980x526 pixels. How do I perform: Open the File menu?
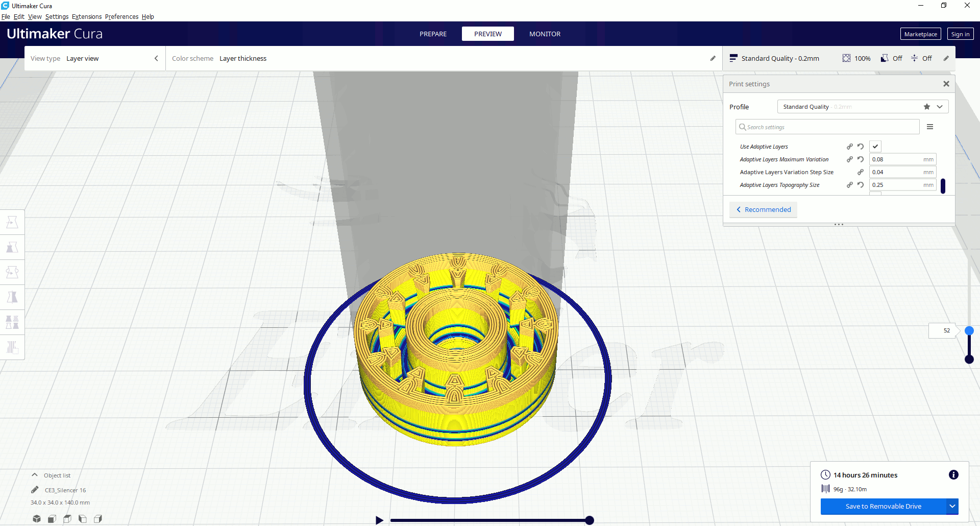click(x=6, y=17)
